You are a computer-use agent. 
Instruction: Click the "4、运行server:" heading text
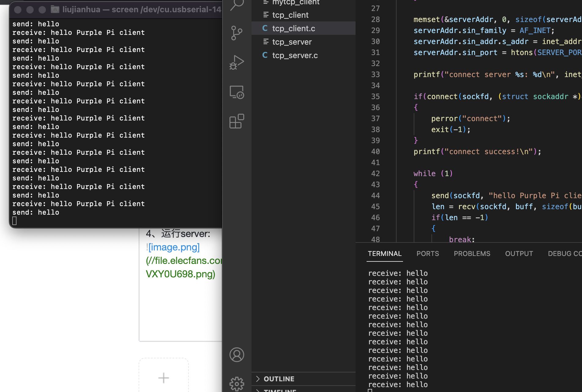pyautogui.click(x=178, y=234)
